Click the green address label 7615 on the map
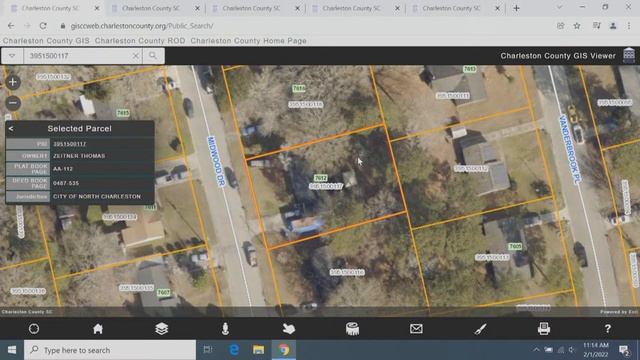This screenshot has height=360, width=640. pos(123,113)
